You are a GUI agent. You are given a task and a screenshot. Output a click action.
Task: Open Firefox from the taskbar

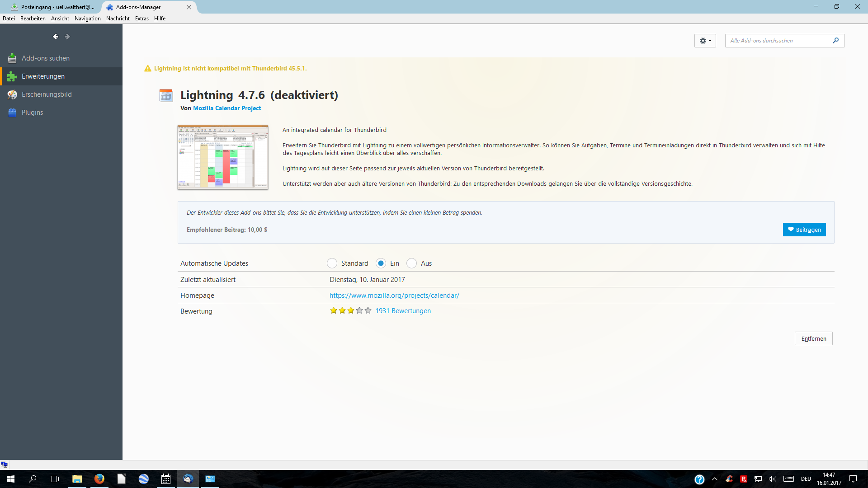(x=99, y=479)
